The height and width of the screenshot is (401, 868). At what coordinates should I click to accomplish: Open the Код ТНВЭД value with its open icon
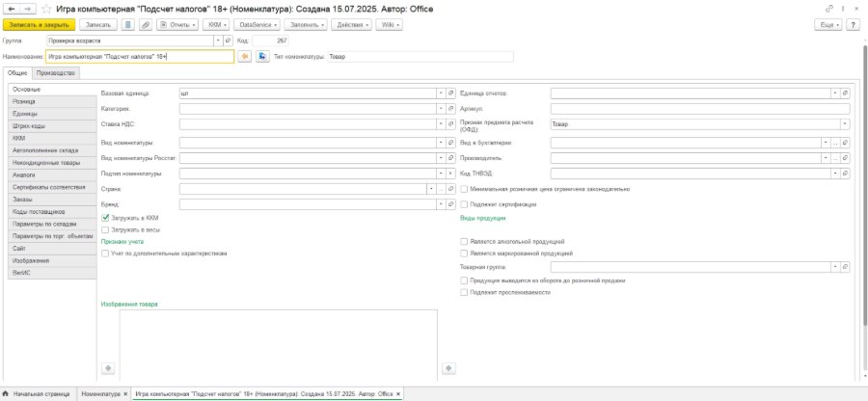[845, 174]
